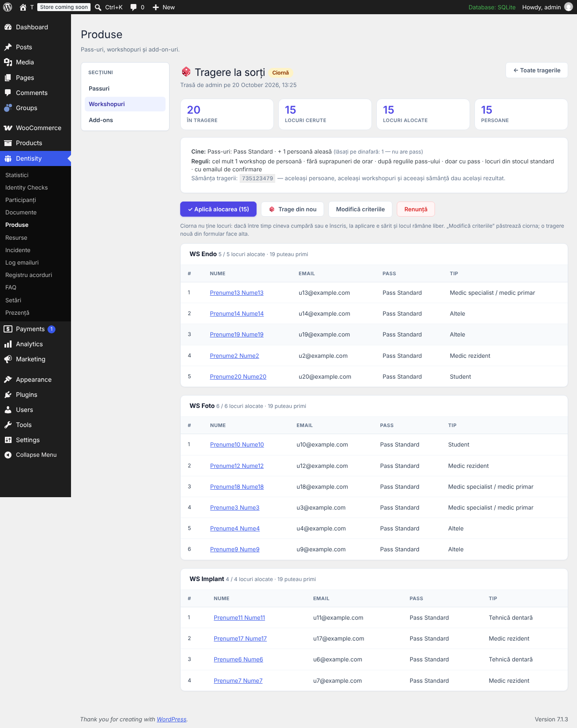The image size is (577, 728).
Task: Click the plus New icon
Action: tap(156, 7)
